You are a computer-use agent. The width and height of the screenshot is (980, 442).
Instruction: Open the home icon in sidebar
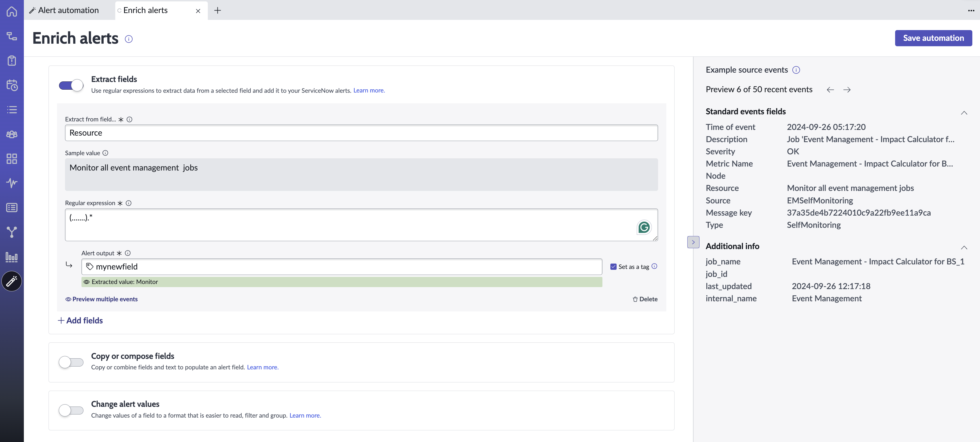[12, 11]
